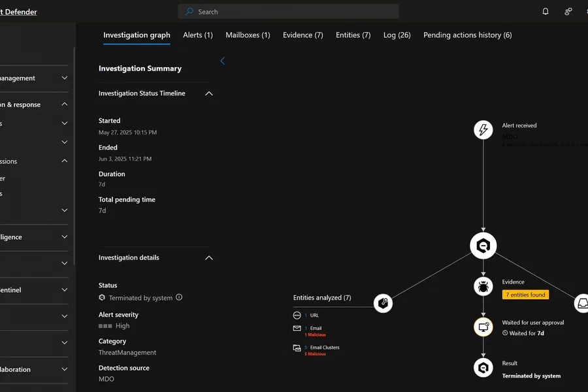
Task: Click the magnifier icon in the search bar
Action: click(x=189, y=12)
